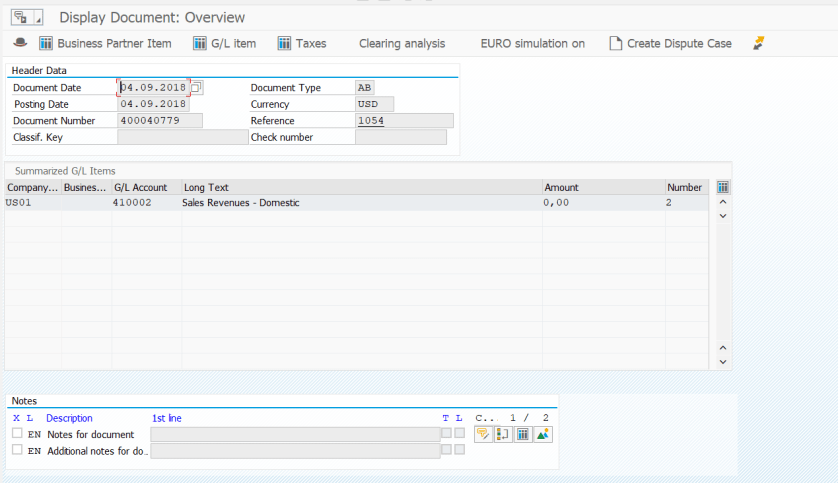Turn on EURO simulation
Image resolution: width=838 pixels, height=483 pixels.
tap(532, 43)
